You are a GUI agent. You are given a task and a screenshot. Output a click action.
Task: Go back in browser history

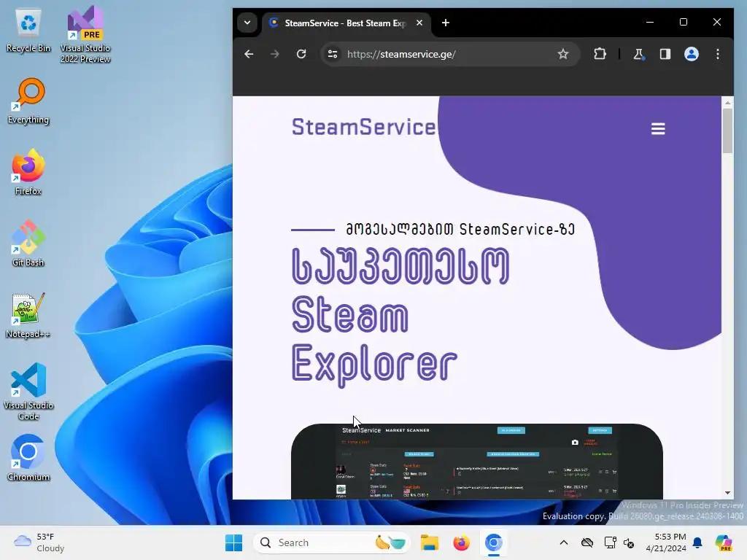click(x=249, y=54)
